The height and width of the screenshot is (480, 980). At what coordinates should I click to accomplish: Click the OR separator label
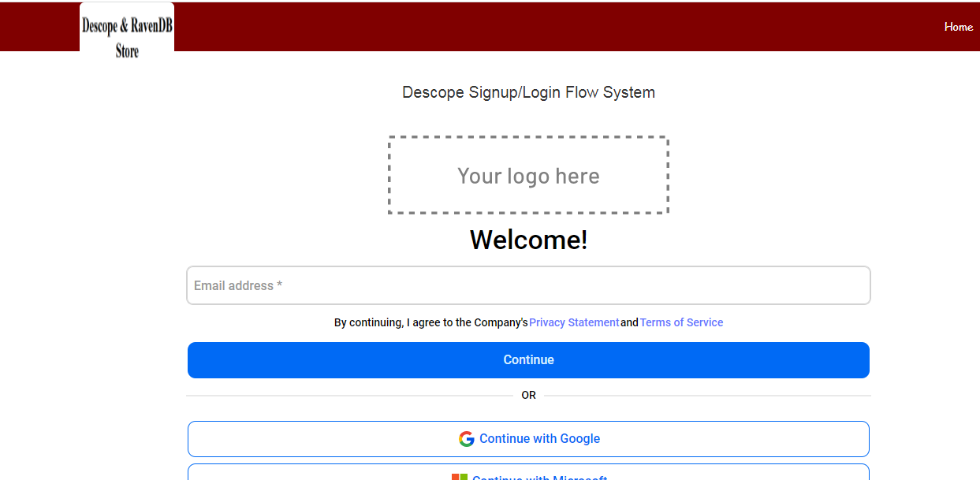528,395
